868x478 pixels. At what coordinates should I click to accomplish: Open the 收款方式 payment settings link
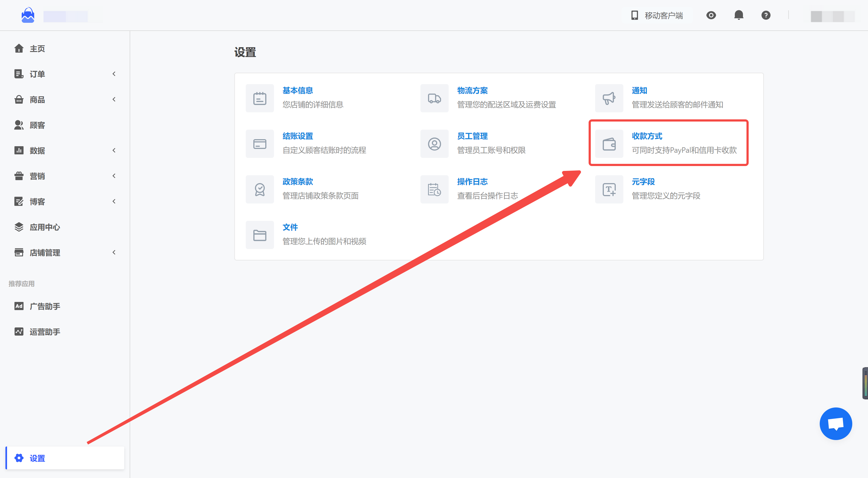647,136
